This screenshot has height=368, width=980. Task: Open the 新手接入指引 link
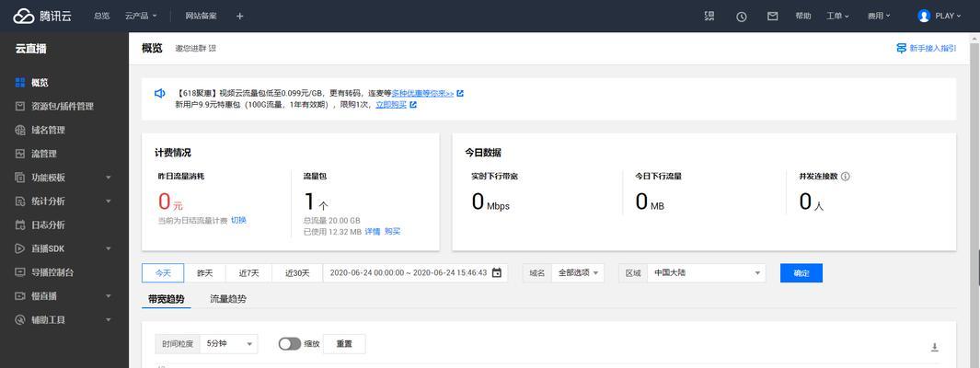point(932,48)
